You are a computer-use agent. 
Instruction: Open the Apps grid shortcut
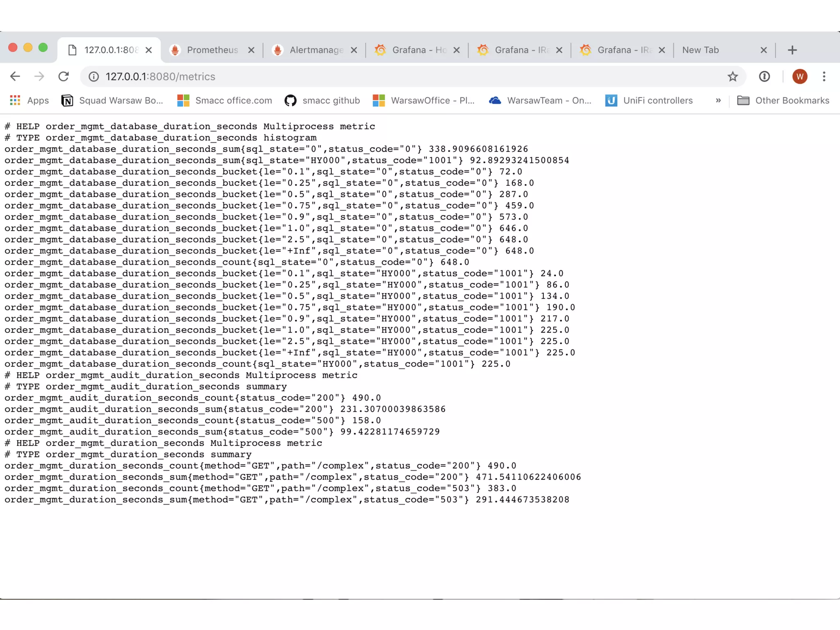tap(29, 100)
